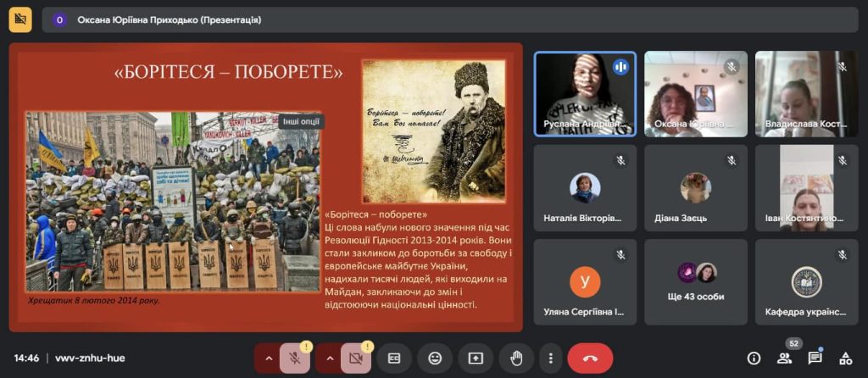868x378 pixels.
Task: Open the emoji reactions picker
Action: (435, 358)
